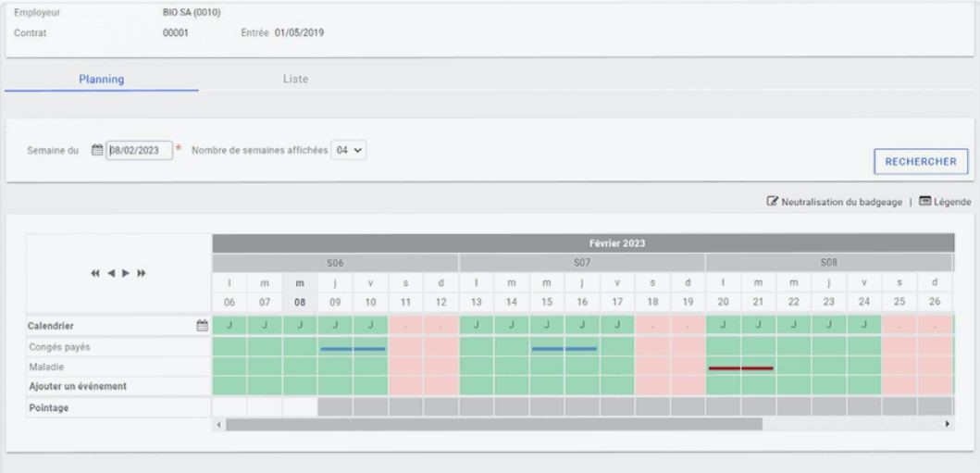Click the day 26 header cell

pos(935,301)
